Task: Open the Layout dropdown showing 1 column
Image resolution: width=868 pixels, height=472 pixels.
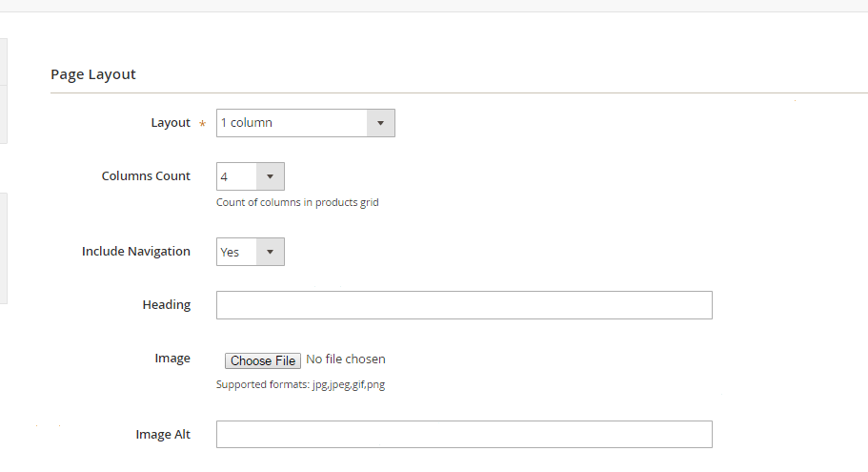Action: click(x=292, y=123)
